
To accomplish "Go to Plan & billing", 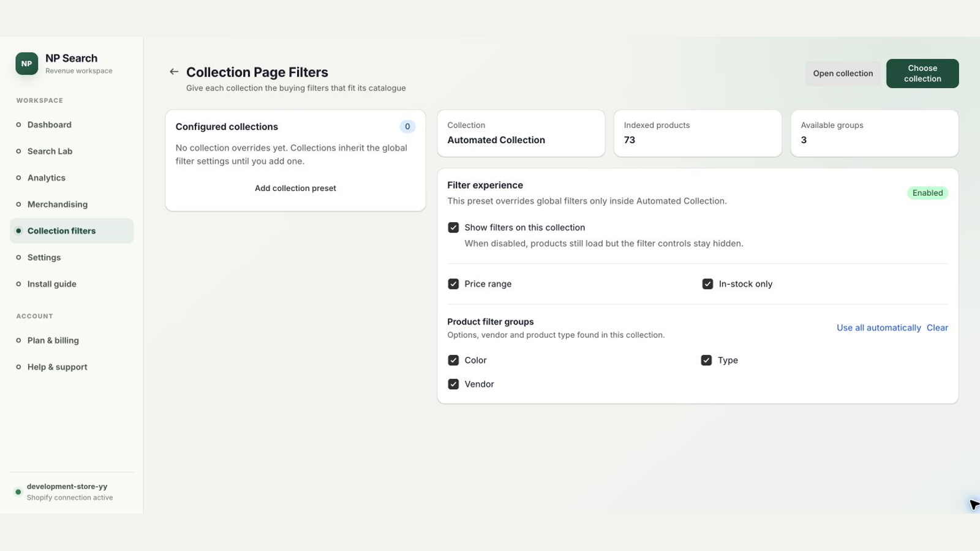I will 72,340.
